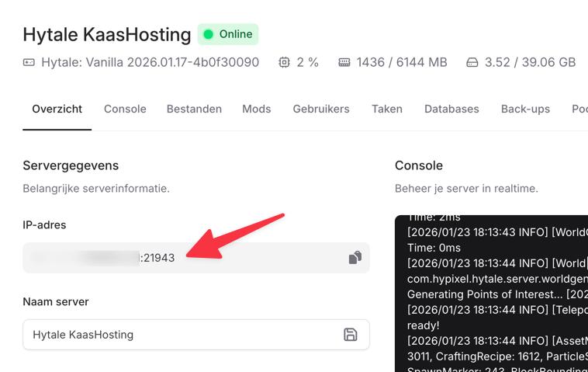The width and height of the screenshot is (588, 372).
Task: Open the Taken tab
Action: (x=386, y=109)
